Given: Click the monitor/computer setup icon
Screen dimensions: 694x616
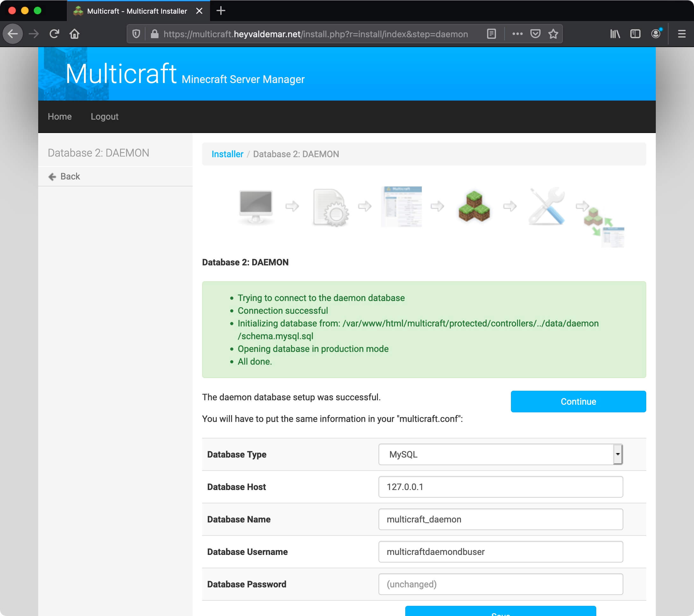Looking at the screenshot, I should click(255, 207).
